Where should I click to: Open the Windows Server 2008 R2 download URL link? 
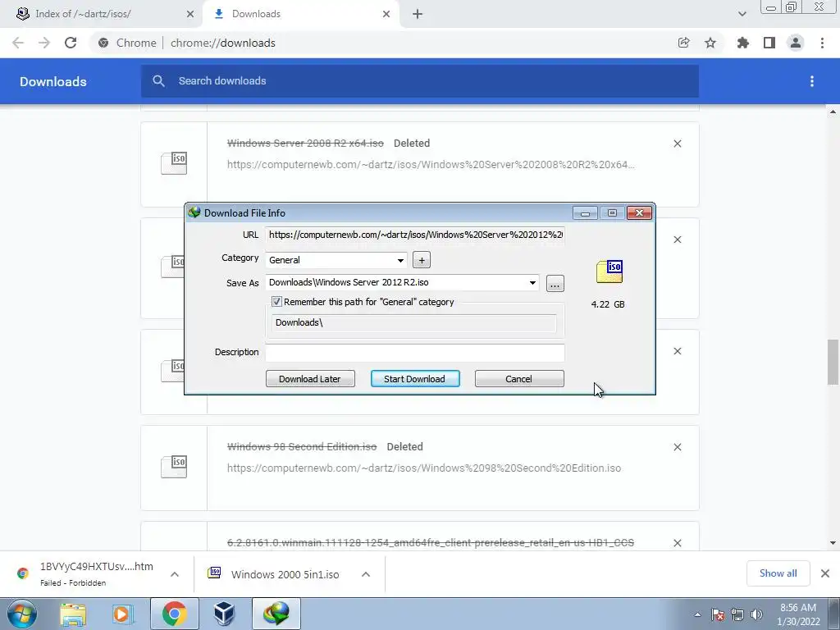[431, 164]
